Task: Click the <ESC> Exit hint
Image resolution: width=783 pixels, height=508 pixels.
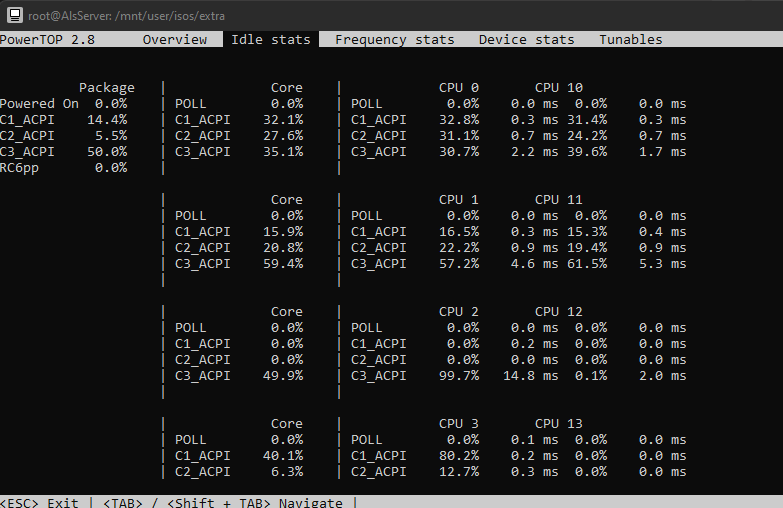Action: click(x=39, y=502)
